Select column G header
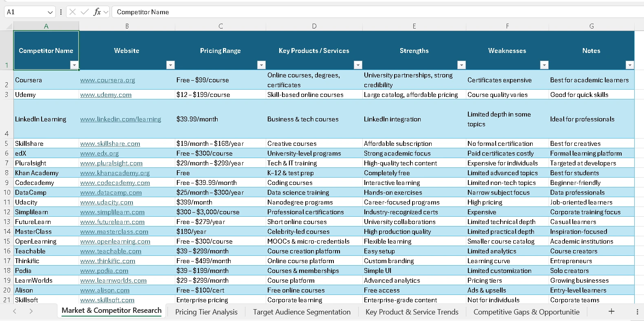Screen dimensions: 644x321 click(591, 26)
